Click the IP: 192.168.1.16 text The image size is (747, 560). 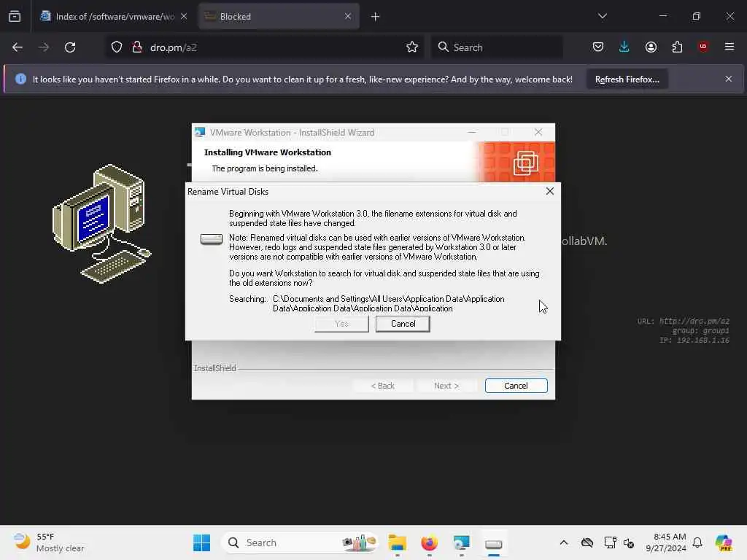694,340
